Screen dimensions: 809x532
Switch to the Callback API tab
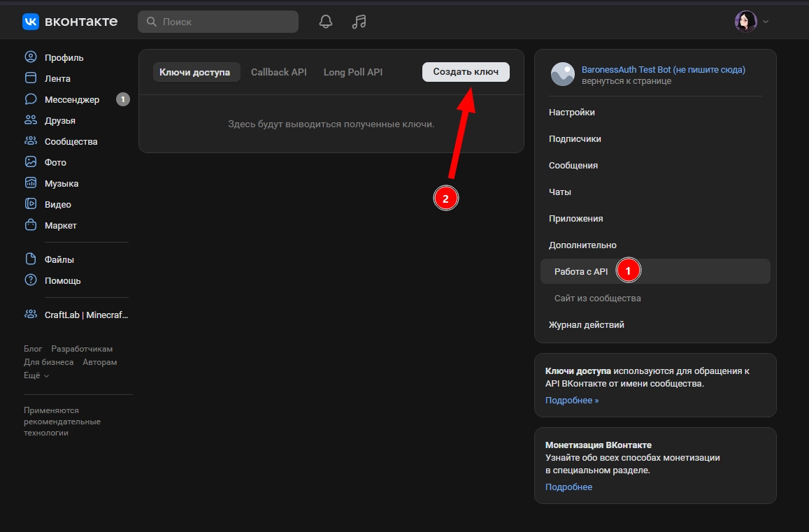coord(278,72)
